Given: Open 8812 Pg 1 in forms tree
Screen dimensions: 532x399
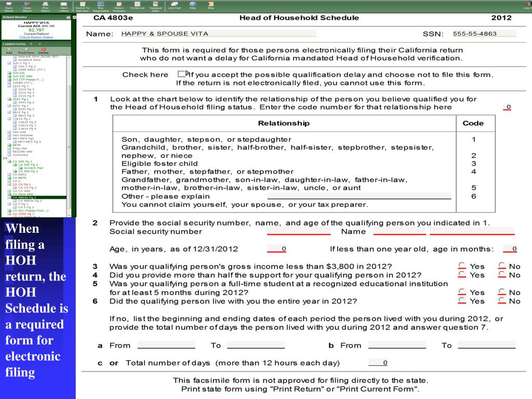Looking at the screenshot, I should point(20,112).
